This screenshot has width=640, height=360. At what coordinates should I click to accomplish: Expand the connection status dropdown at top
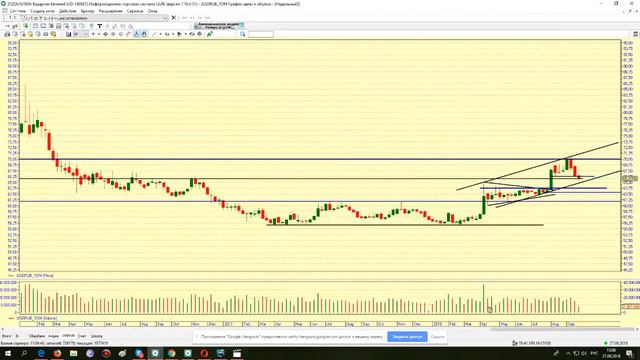(165, 18)
